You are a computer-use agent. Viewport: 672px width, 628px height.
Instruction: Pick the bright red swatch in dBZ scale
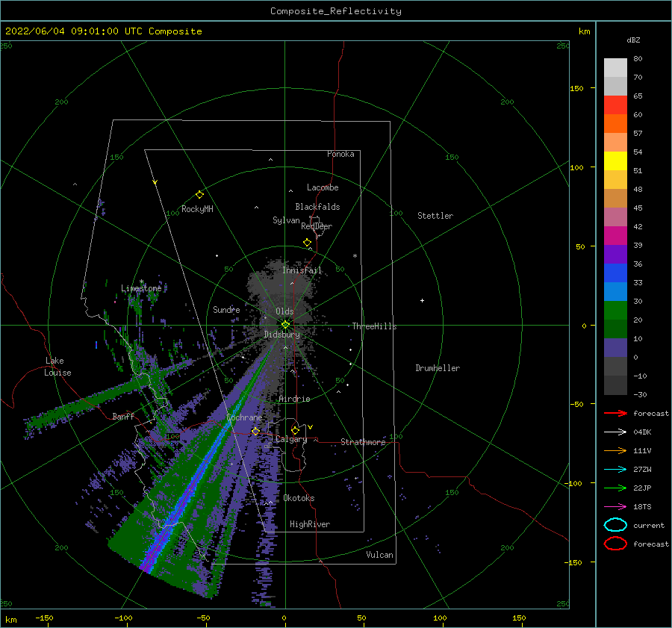click(x=615, y=105)
